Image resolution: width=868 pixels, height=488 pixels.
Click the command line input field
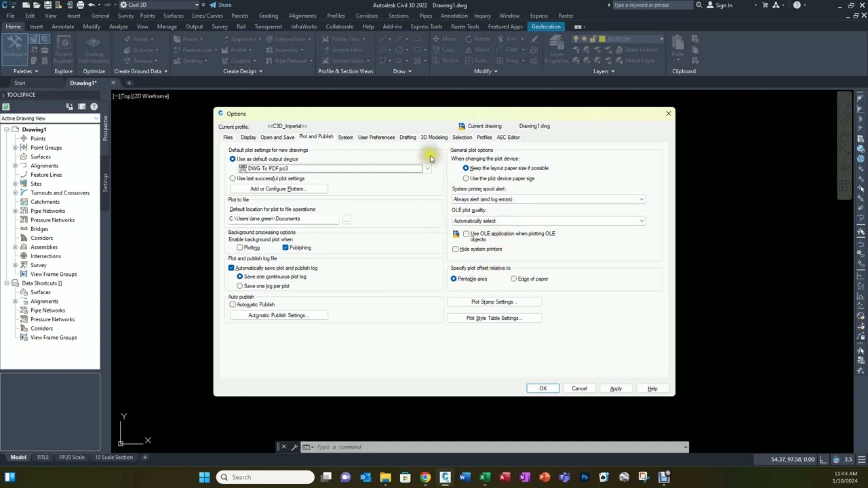pyautogui.click(x=498, y=447)
